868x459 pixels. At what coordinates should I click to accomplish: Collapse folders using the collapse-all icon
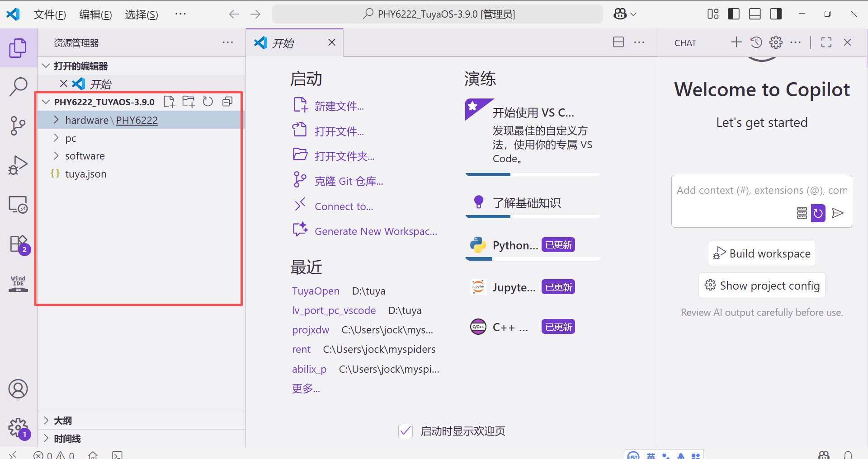pyautogui.click(x=227, y=102)
